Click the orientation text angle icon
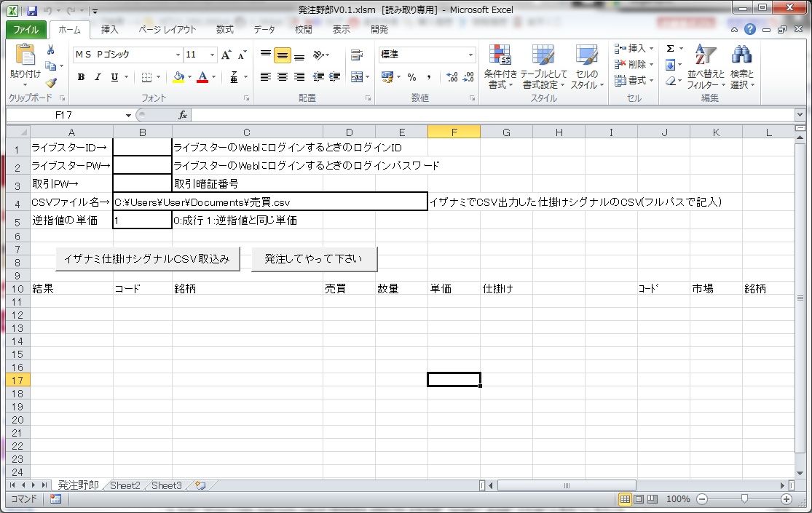Viewport: 812px width, 513px height. tap(319, 55)
